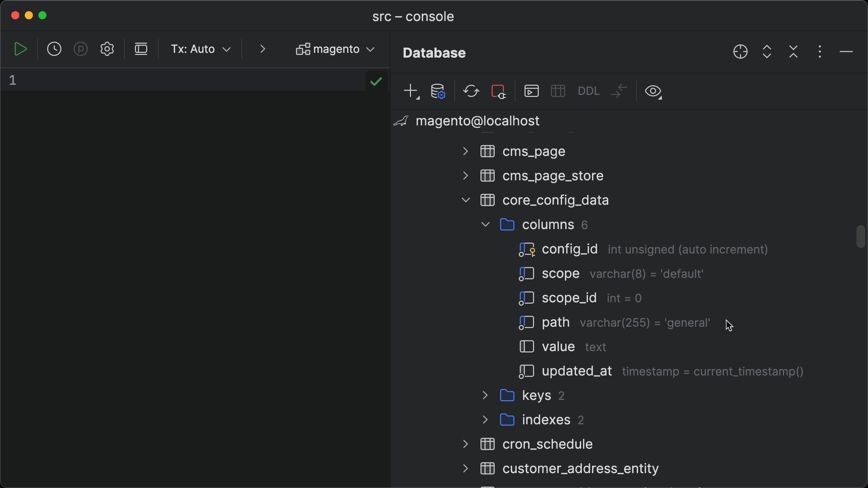Expand the cron_schedule table
Screen dimensions: 868x488
(466, 444)
